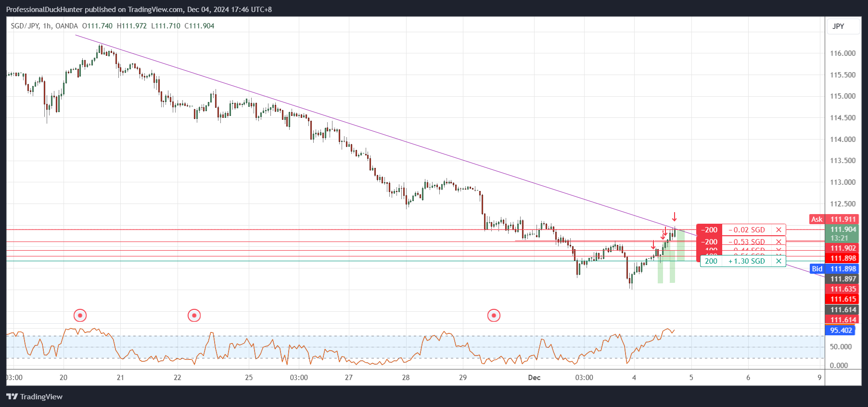Click the 5 date on the time axis

click(x=691, y=378)
